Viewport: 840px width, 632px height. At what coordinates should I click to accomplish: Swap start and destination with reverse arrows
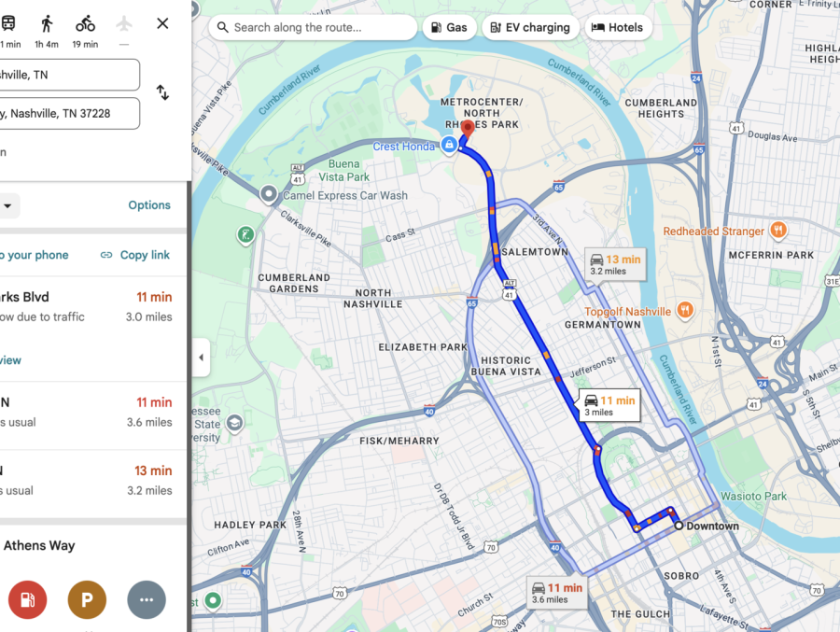coord(162,92)
